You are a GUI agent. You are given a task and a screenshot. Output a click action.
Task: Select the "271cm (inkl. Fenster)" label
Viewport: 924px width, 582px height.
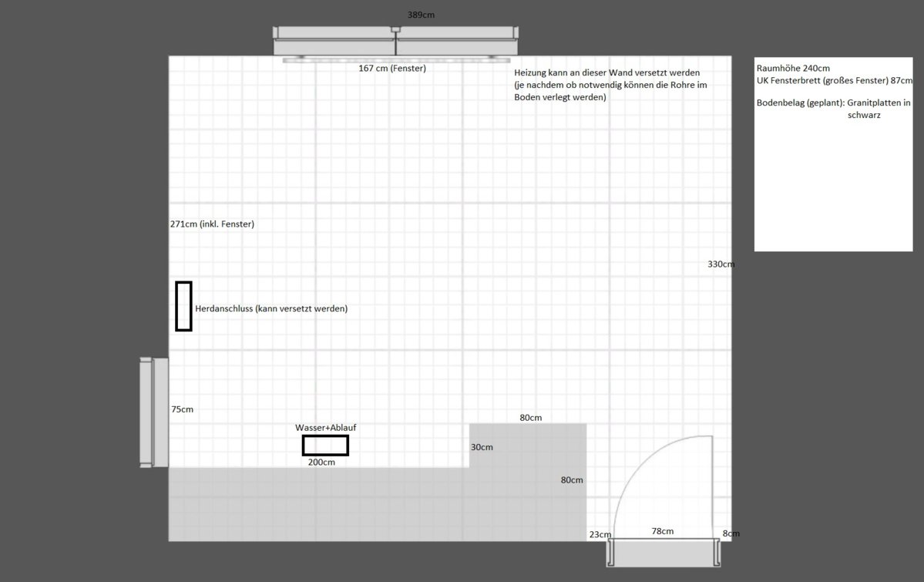point(212,224)
